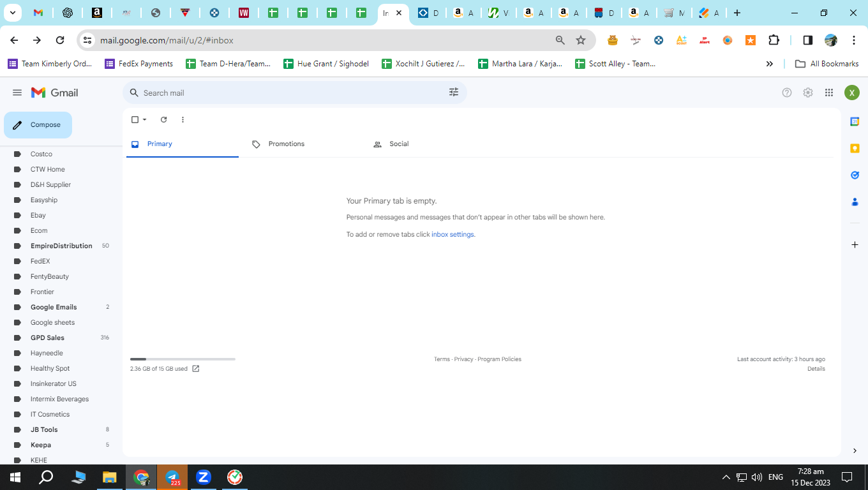
Task: Switch to the Promotions tab
Action: (303, 144)
